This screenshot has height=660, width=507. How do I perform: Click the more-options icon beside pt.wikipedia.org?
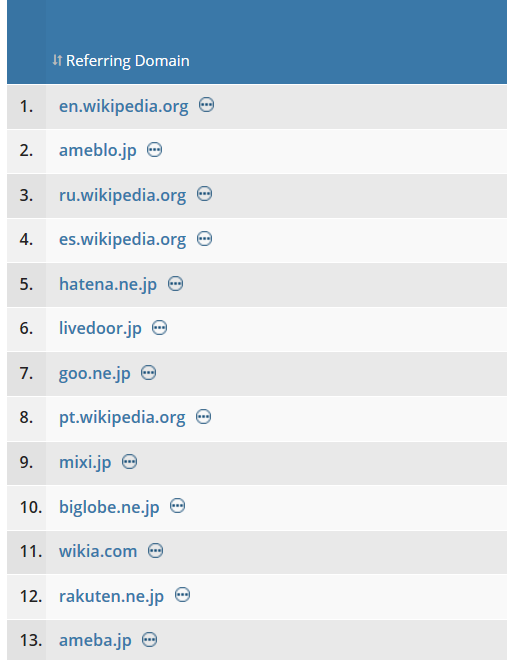click(204, 417)
